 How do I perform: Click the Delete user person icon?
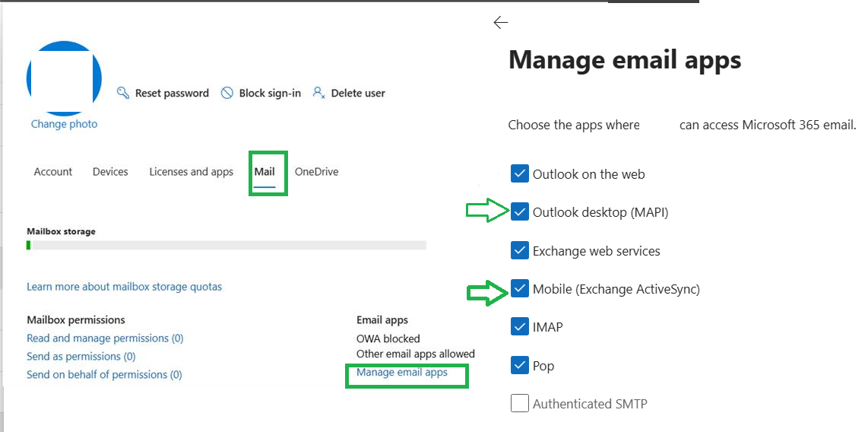(319, 93)
